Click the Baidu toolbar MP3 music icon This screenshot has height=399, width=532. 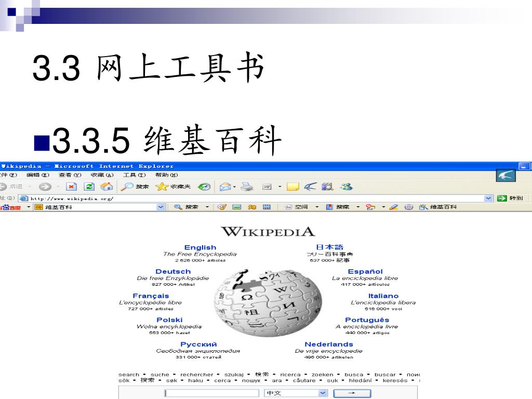click(222, 207)
